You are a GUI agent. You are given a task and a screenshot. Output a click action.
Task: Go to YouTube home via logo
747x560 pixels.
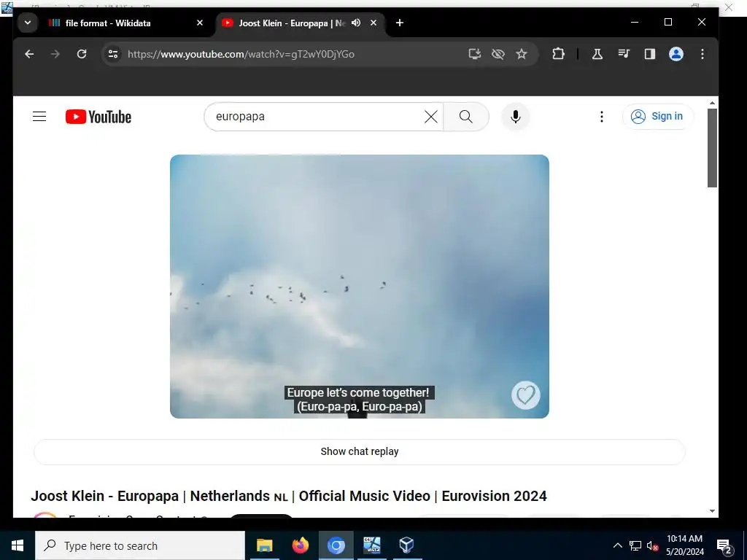click(98, 117)
